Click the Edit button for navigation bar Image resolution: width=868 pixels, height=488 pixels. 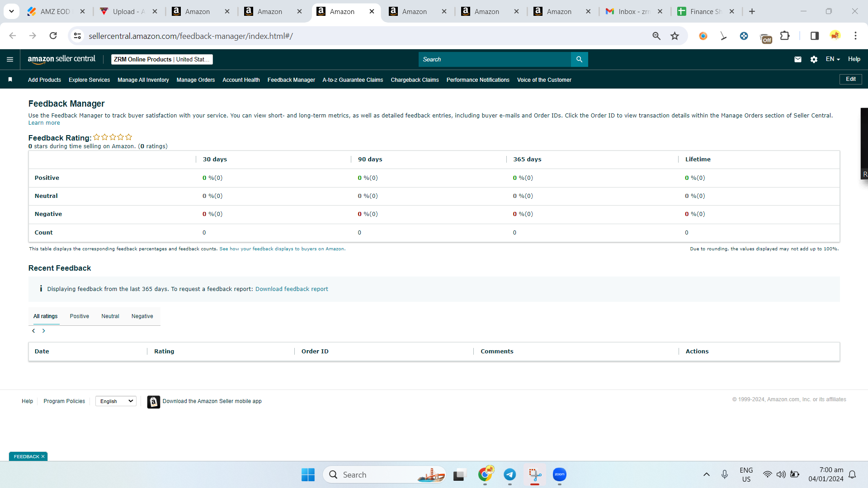tap(851, 79)
